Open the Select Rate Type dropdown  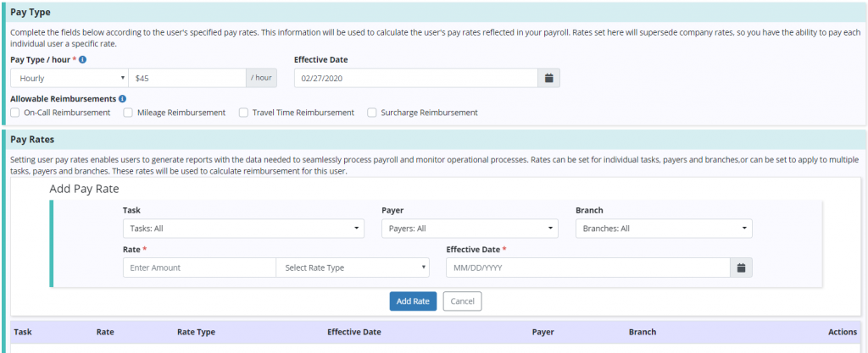(x=353, y=268)
